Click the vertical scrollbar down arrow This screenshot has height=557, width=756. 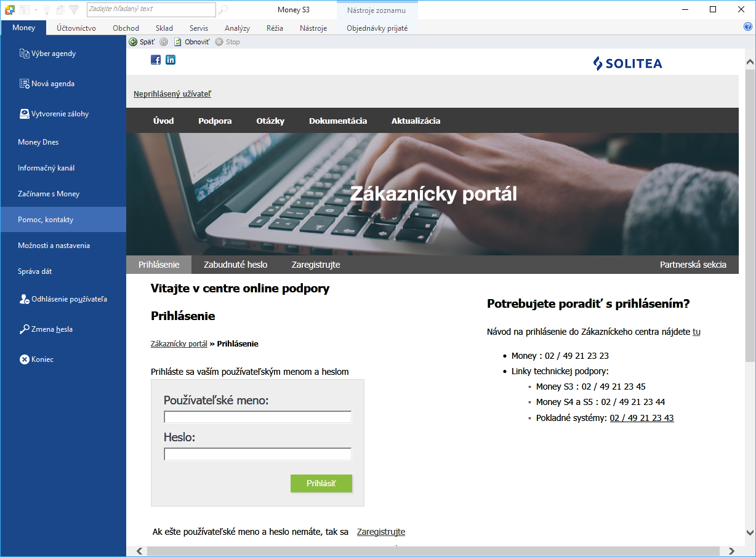pyautogui.click(x=750, y=533)
